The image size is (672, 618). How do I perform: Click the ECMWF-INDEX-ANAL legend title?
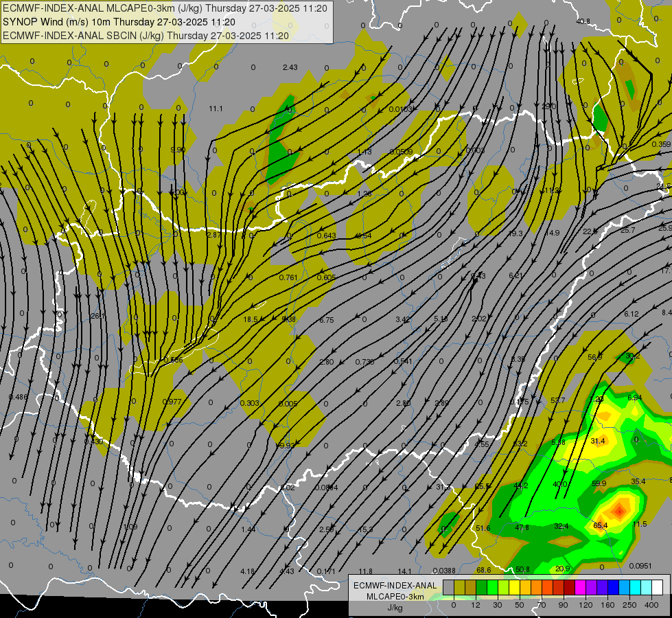[395, 586]
